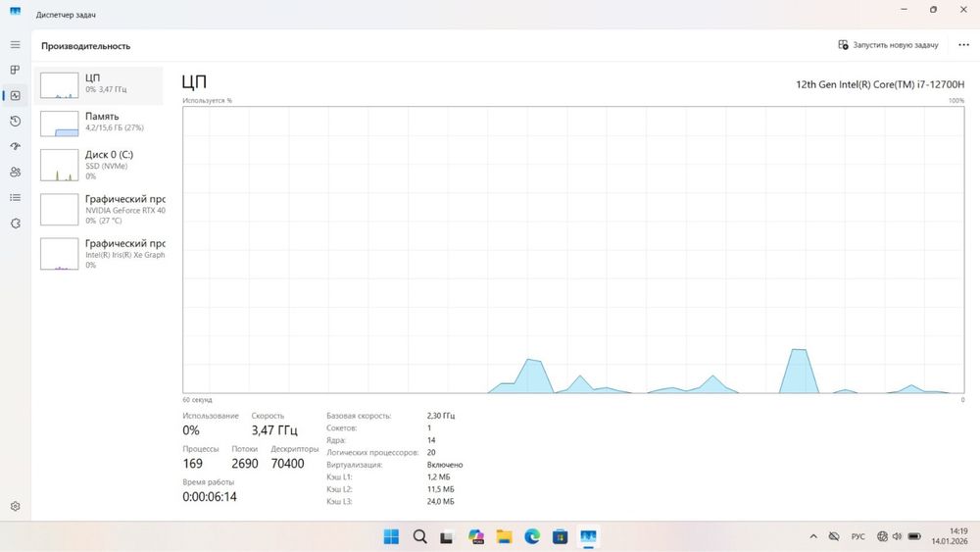Click Запустить новую задачу button
The image size is (980, 552).
click(888, 45)
